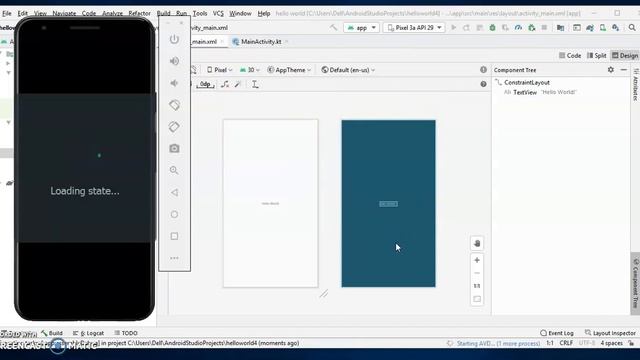Screen dimensions: 640x360
Task: Click the design toolbar help question mark icon
Action: coord(483,84)
